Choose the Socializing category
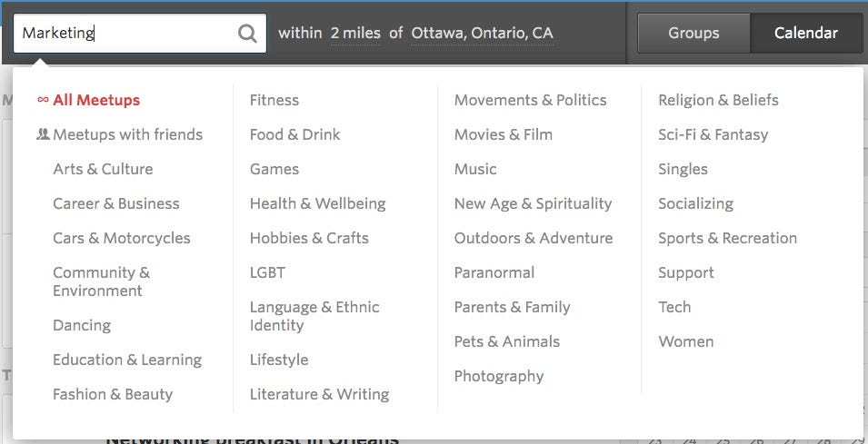The width and height of the screenshot is (868, 444). click(x=696, y=203)
